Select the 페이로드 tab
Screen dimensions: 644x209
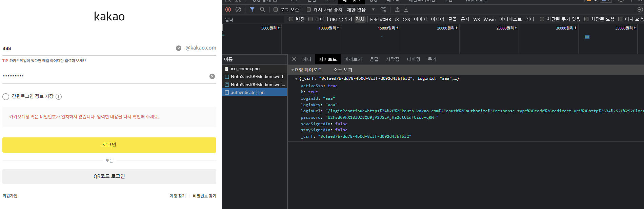tap(328, 59)
